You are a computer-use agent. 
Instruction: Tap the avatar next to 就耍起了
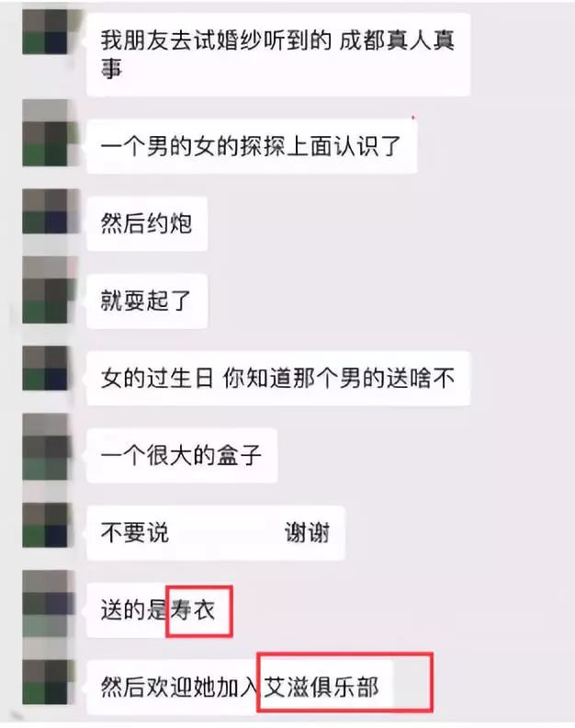(x=45, y=301)
